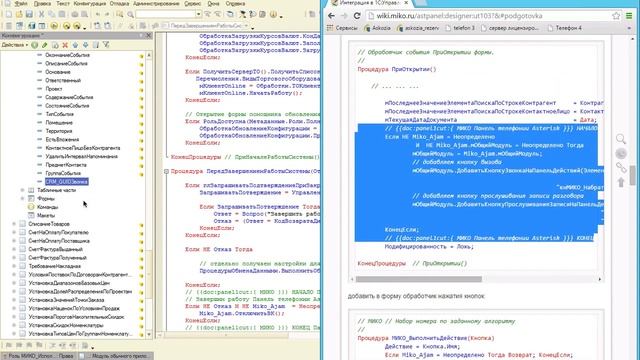Click the Cut scissors icon in 1C toolbar
Viewport: 640px width, 360px height.
pyautogui.click(x=41, y=14)
